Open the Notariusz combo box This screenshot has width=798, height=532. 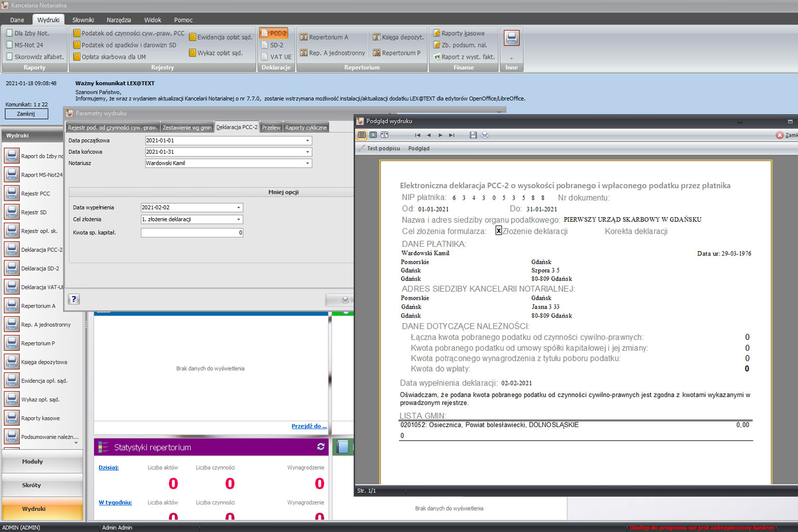[x=307, y=163]
